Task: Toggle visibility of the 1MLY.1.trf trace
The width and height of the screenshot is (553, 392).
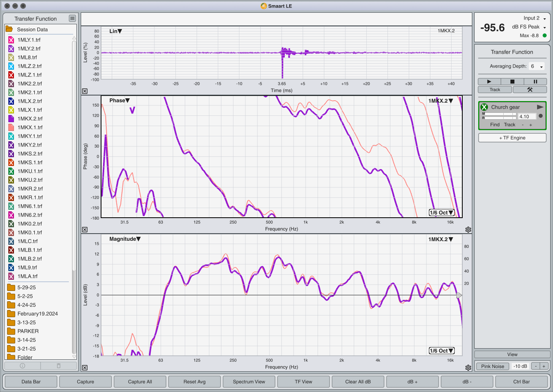Action: tap(11, 40)
